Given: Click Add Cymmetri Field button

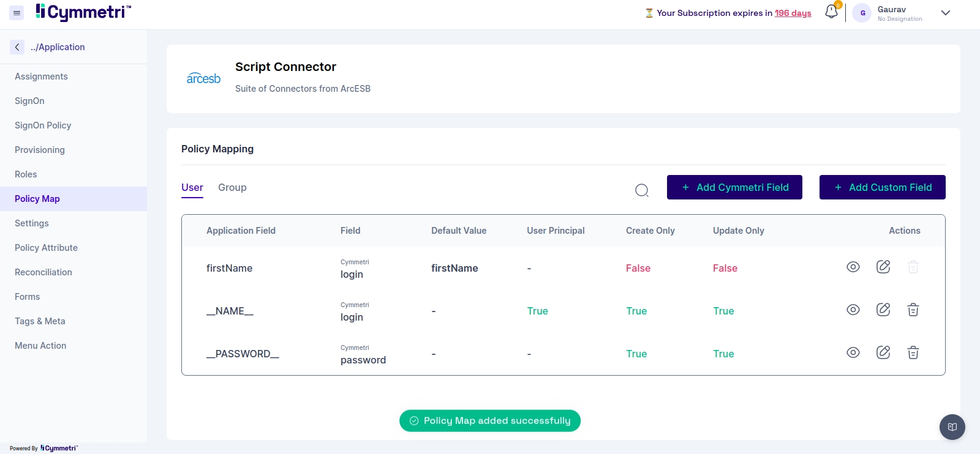Looking at the screenshot, I should 734,187.
